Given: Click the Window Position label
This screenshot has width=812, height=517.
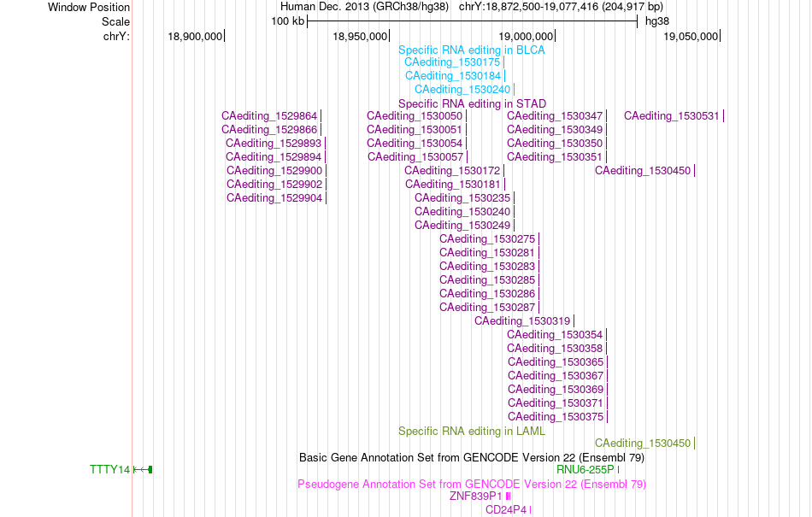Looking at the screenshot, I should [x=89, y=7].
